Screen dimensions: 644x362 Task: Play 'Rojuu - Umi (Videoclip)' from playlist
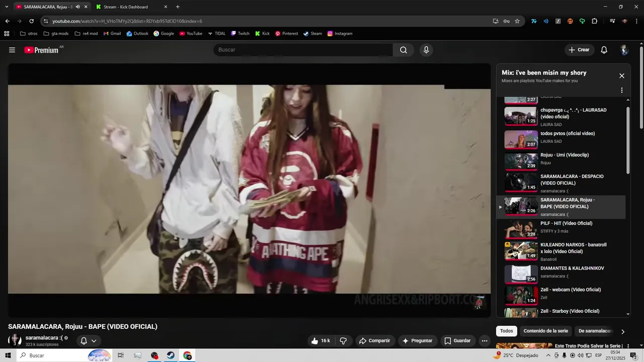pos(561,160)
